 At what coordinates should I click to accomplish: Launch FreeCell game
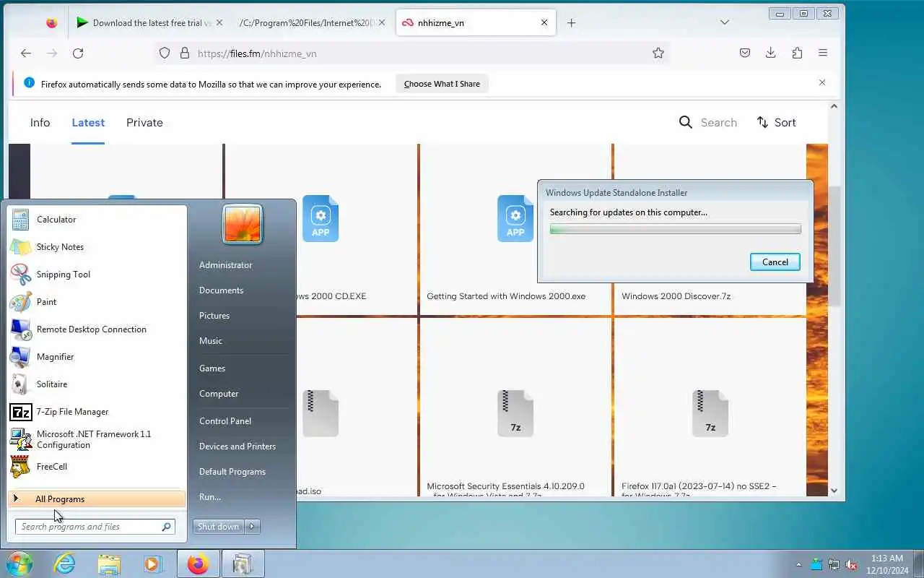click(97, 467)
